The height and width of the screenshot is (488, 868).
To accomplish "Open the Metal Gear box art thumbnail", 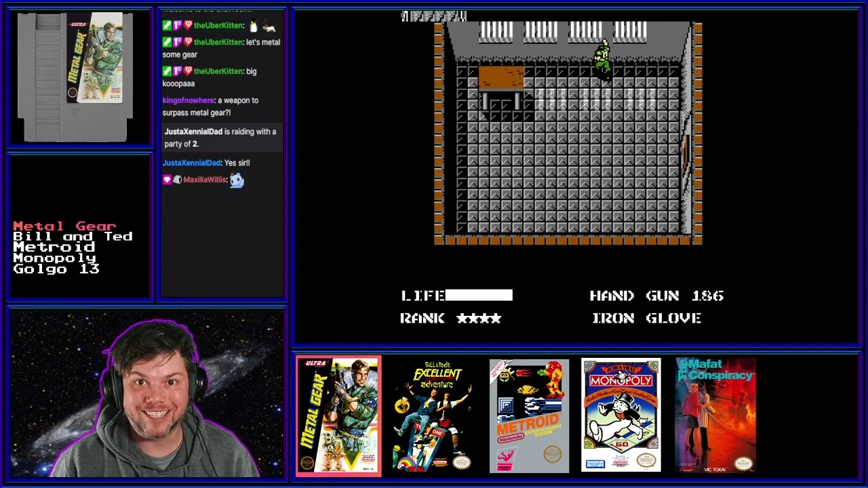I will [x=338, y=416].
